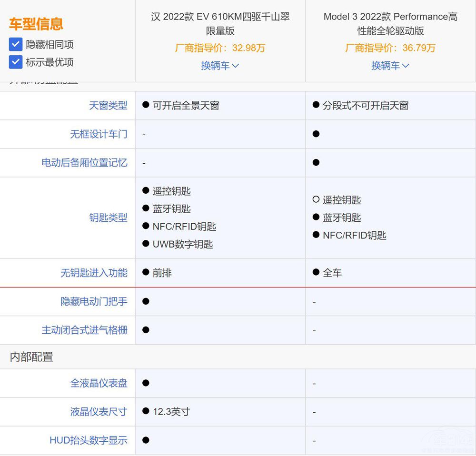This screenshot has height=456, width=476.
Task: Open 换辆车 dropdown under Model 3 2022款
Action: click(x=390, y=66)
